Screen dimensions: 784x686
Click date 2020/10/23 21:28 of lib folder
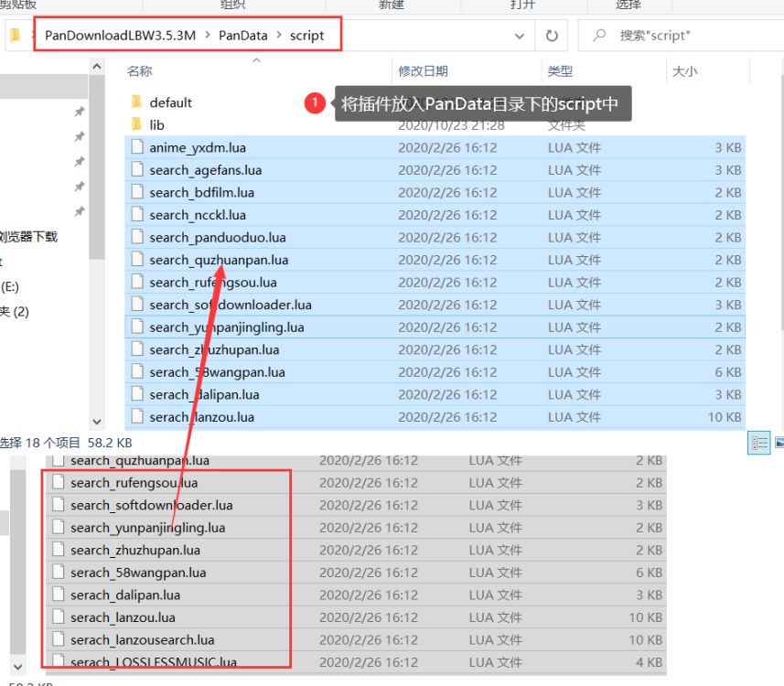pyautogui.click(x=451, y=125)
